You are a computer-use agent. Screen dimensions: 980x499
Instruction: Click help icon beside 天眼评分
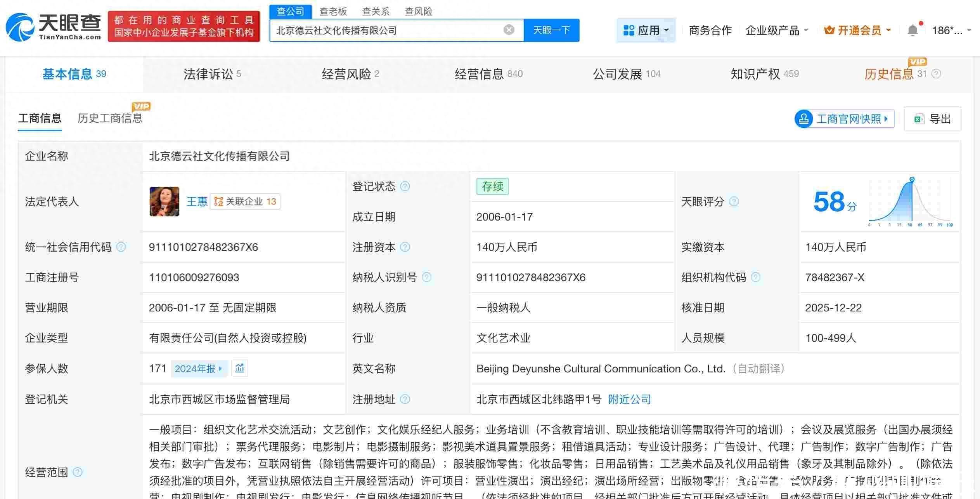point(734,202)
